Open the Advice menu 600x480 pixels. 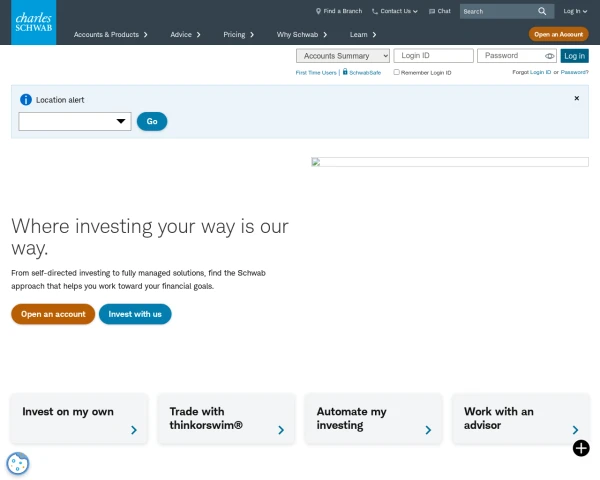pos(181,35)
